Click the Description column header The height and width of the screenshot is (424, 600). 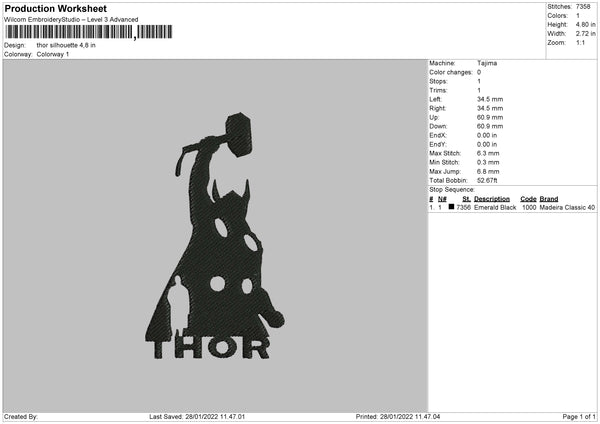[x=492, y=199]
